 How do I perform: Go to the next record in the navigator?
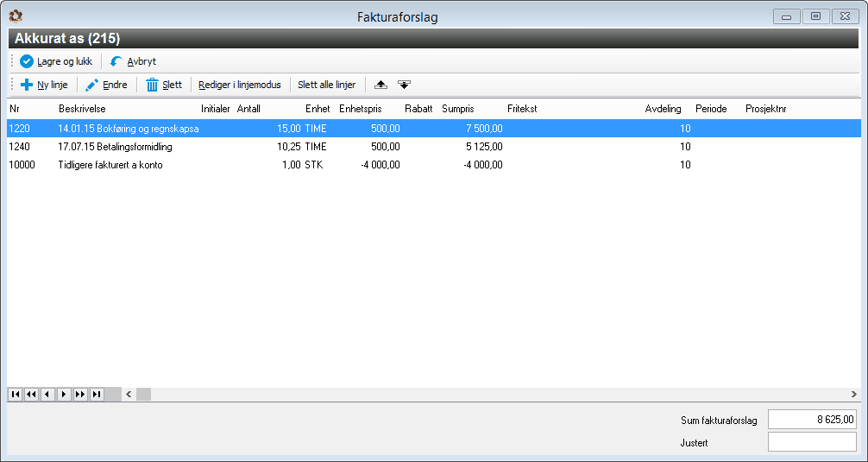64,394
